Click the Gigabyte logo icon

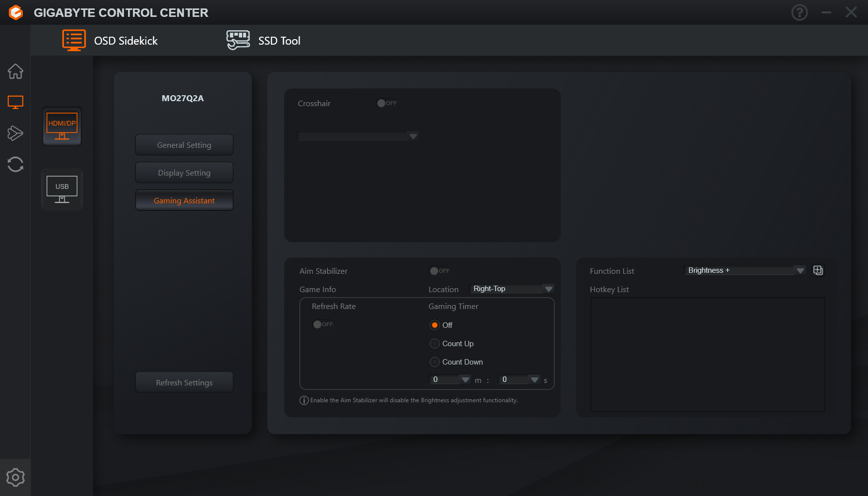pyautogui.click(x=16, y=12)
